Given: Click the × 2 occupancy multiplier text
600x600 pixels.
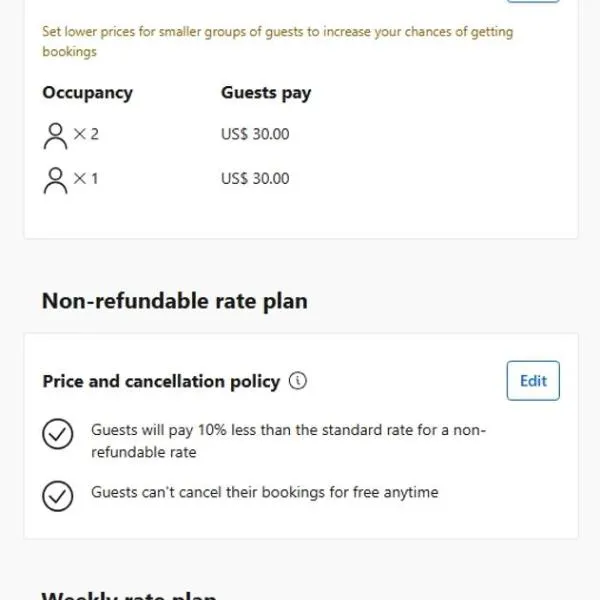Looking at the screenshot, I should click(86, 134).
